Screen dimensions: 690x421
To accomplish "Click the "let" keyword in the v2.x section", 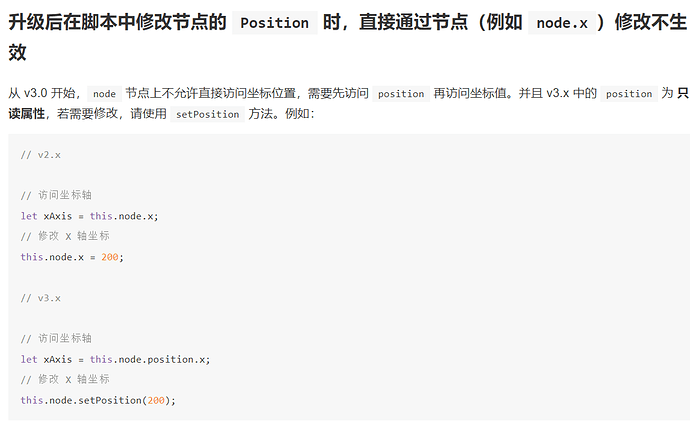I will (x=29, y=216).
